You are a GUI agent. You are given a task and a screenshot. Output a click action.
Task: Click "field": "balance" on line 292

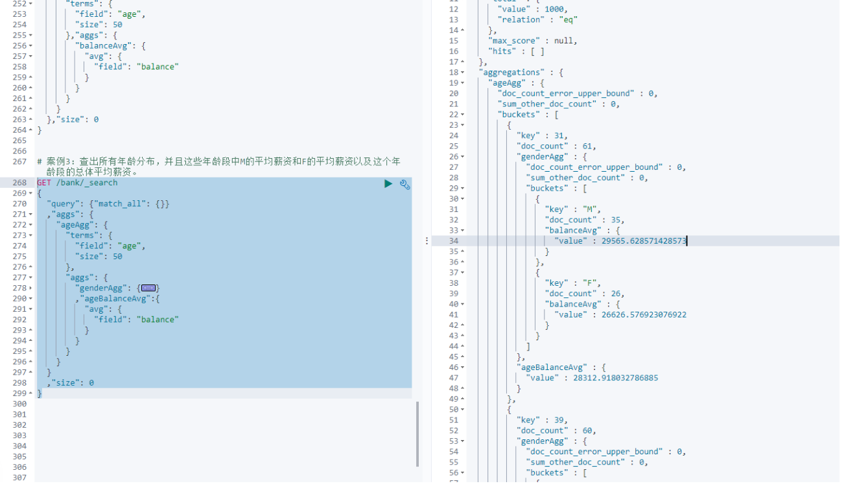tap(136, 320)
